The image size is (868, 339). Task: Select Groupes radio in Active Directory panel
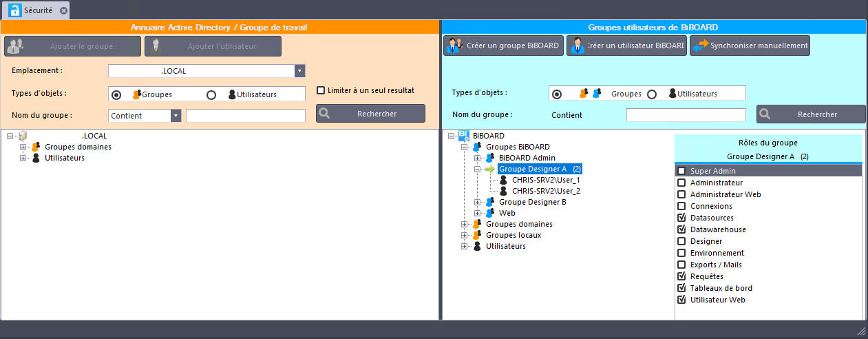116,94
